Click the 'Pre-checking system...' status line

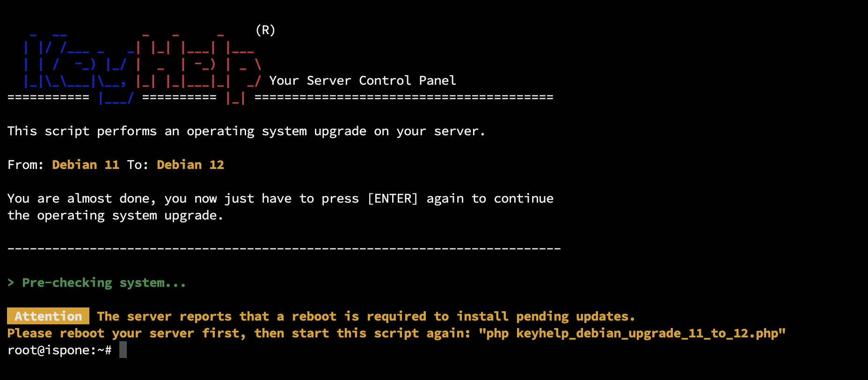(x=104, y=283)
